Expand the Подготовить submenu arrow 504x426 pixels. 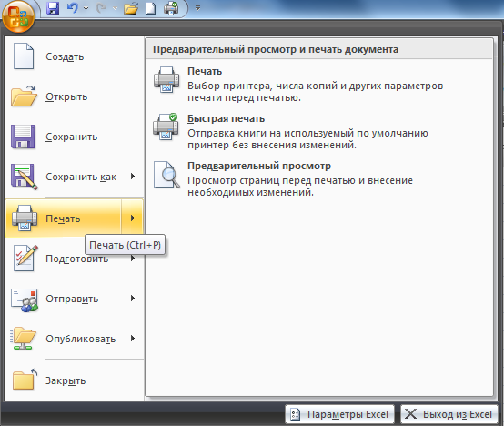point(133,259)
